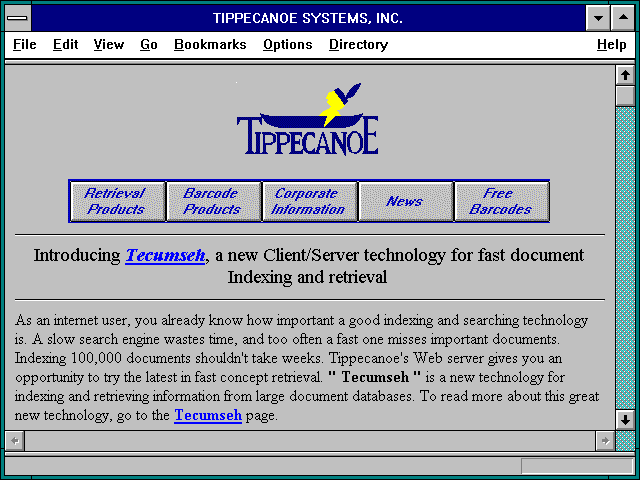Open the Edit menu
This screenshot has width=640, height=480.
click(65, 44)
